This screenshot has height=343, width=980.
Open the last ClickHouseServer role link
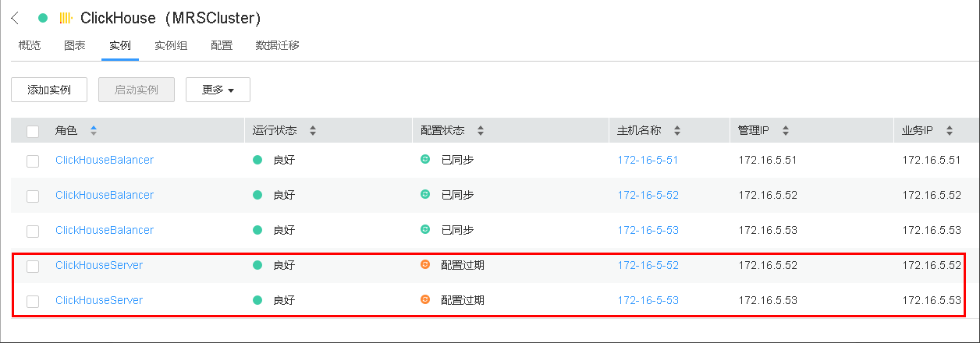click(99, 300)
